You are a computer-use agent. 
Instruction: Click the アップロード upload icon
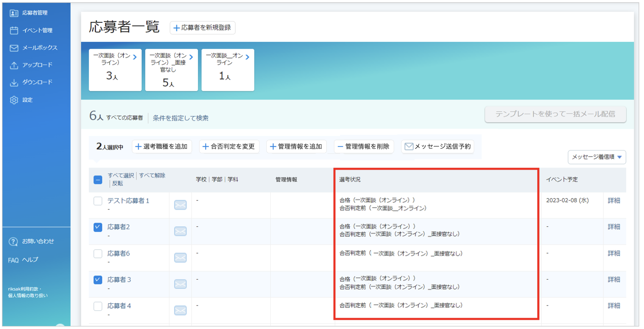(14, 65)
